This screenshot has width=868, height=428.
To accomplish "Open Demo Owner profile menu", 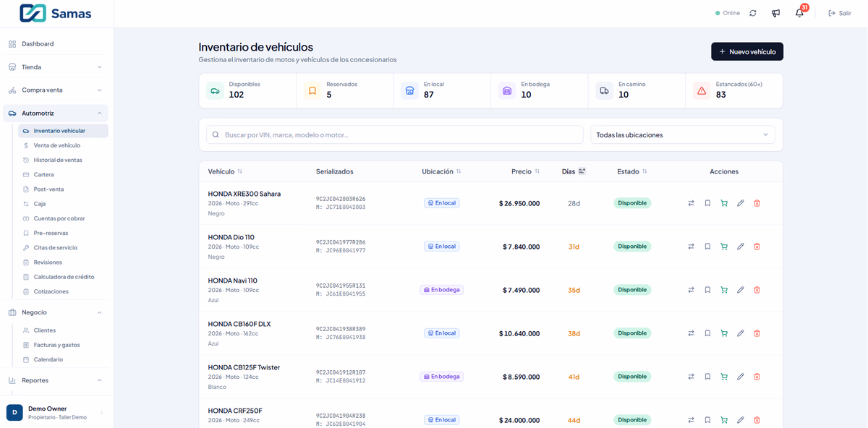I will click(x=56, y=412).
